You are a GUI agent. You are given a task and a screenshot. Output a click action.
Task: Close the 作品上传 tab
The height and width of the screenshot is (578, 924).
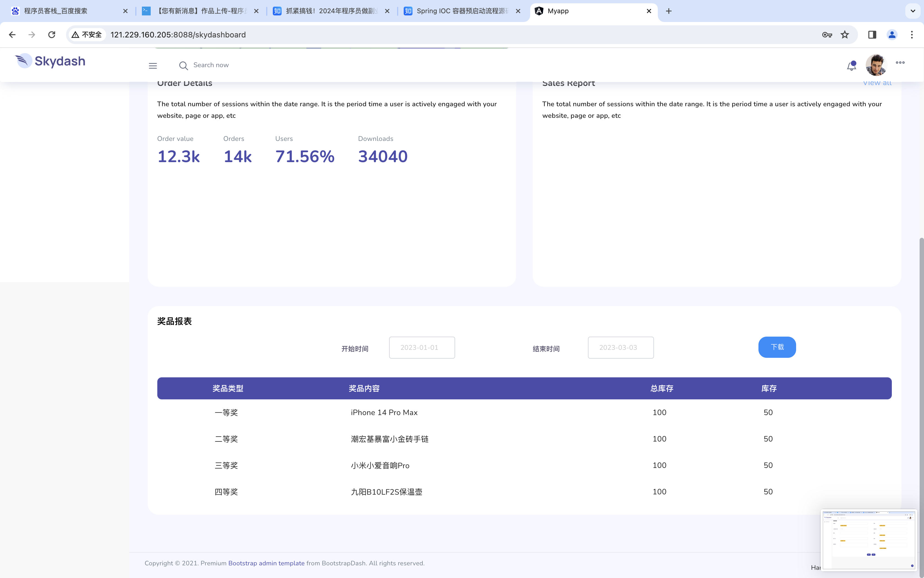click(x=256, y=11)
